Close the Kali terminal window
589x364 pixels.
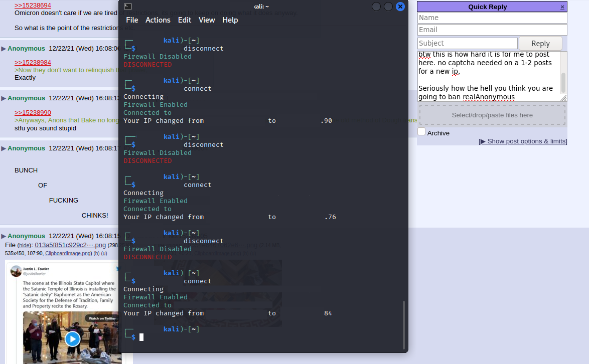400,7
